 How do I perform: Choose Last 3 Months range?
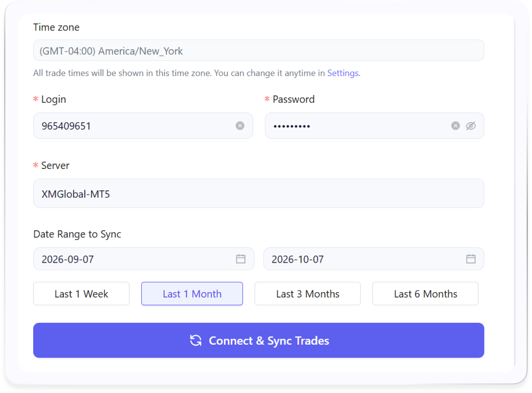coord(308,294)
